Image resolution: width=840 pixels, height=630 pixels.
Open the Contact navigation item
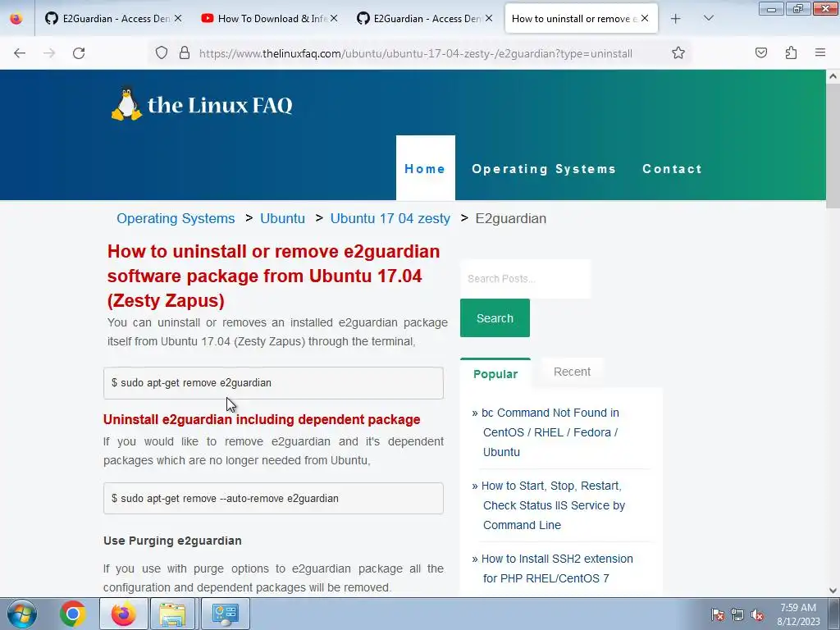[x=673, y=169]
